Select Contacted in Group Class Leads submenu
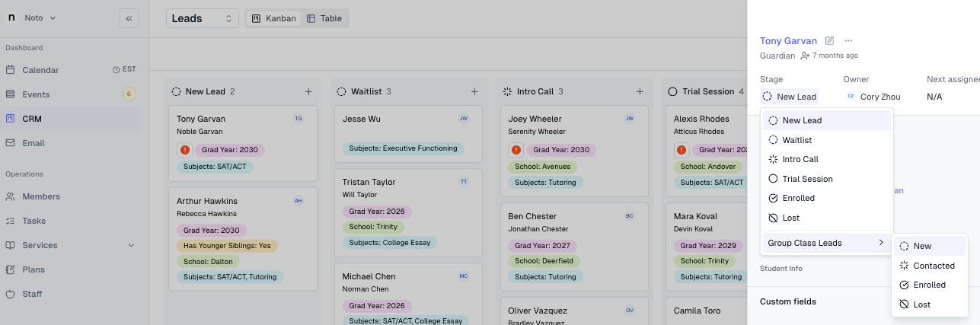 (930, 266)
